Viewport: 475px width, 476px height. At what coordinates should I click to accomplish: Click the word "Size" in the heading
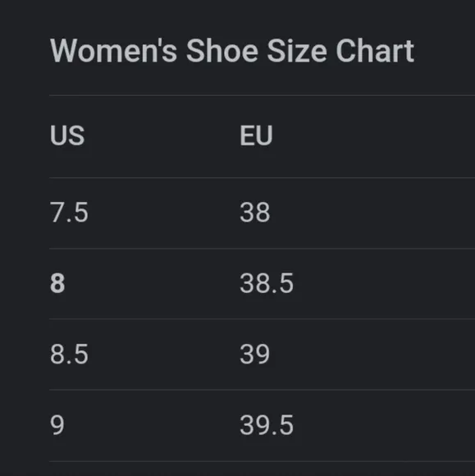click(297, 51)
